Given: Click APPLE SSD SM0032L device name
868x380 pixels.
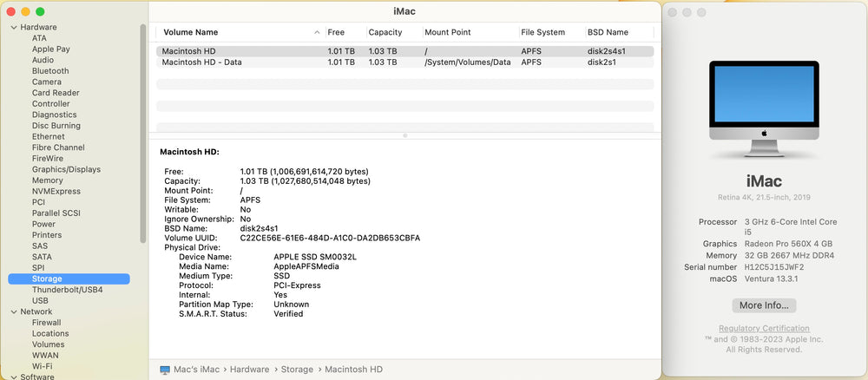Looking at the screenshot, I should [x=316, y=257].
